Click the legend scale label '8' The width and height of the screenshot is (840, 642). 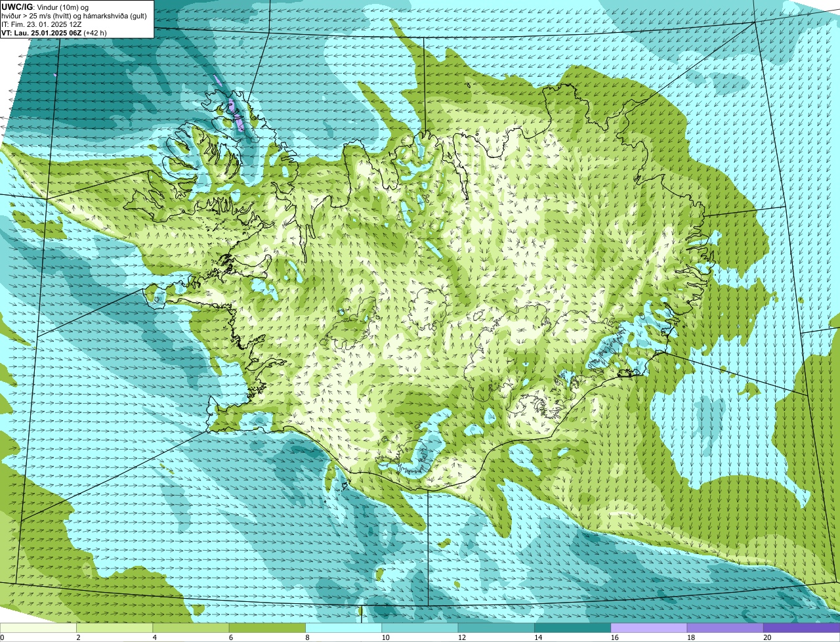click(307, 637)
